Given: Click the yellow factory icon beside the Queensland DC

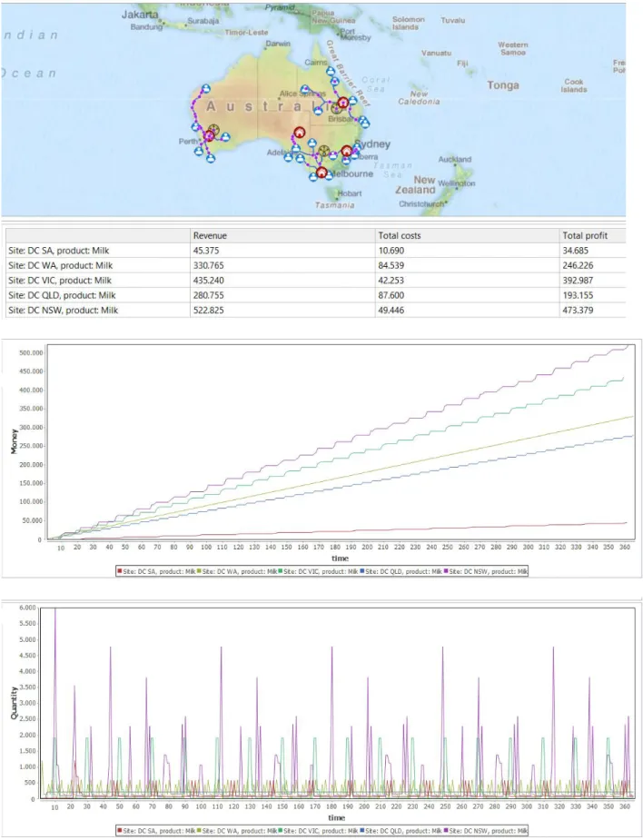Looking at the screenshot, I should (336, 109).
